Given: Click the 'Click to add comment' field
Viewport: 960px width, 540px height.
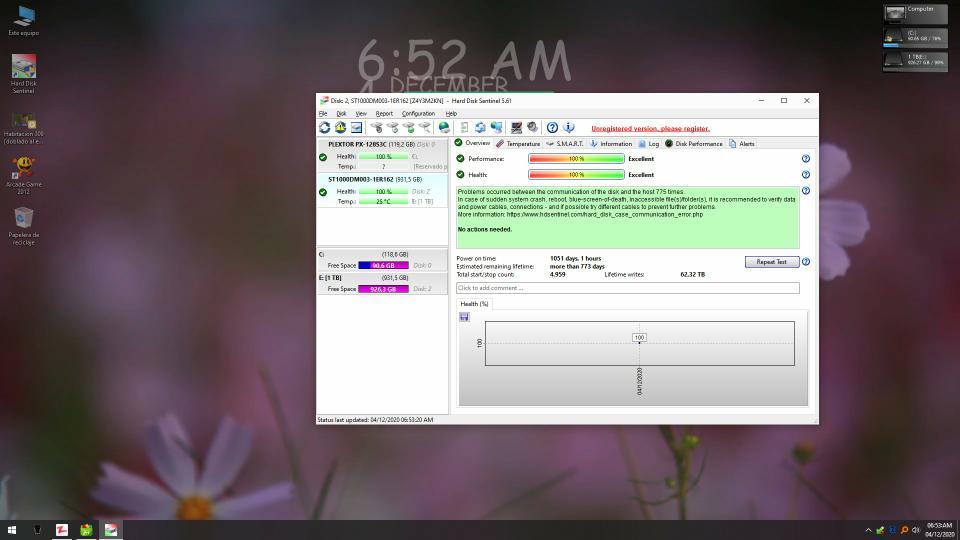Looking at the screenshot, I should [x=628, y=288].
